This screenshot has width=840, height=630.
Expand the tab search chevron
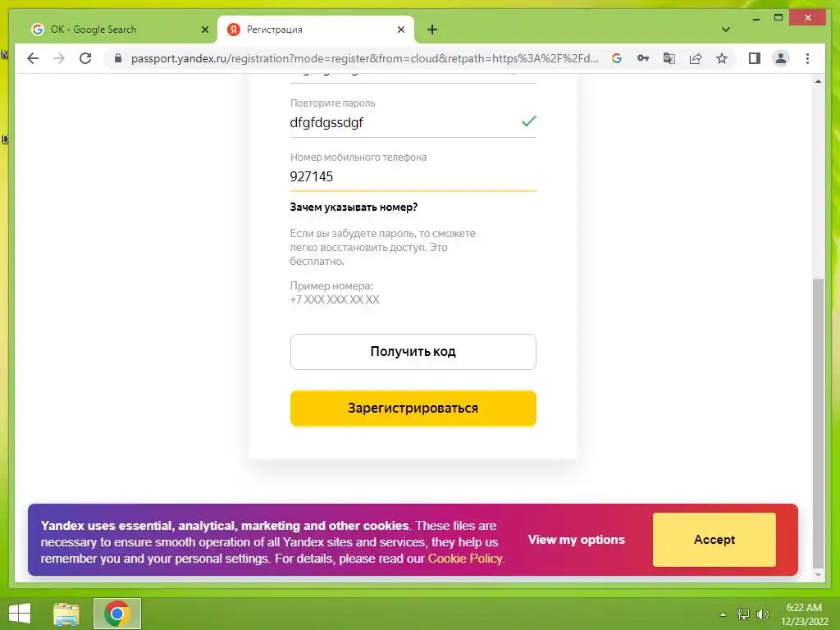pos(725,30)
